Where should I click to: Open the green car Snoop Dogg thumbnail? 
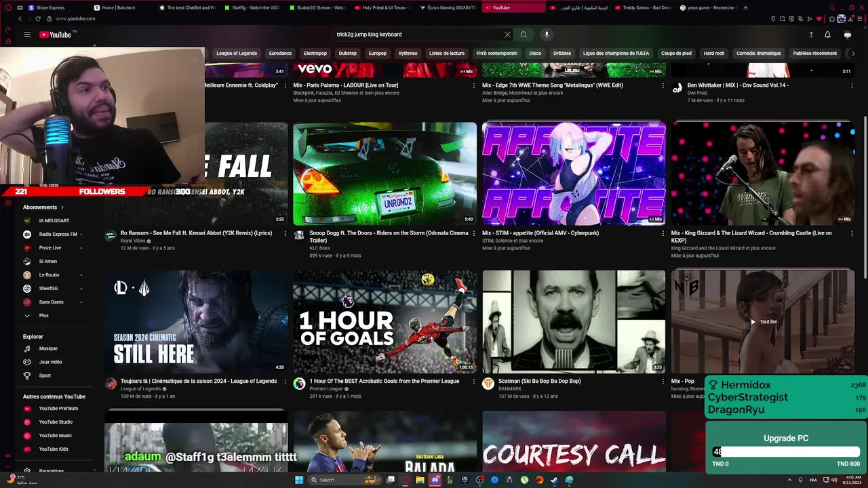click(x=384, y=174)
